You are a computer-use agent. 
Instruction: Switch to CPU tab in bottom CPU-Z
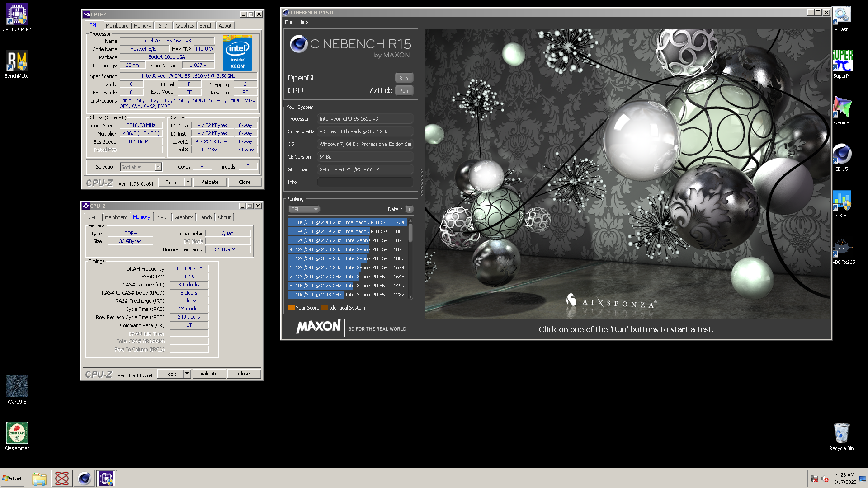(x=93, y=217)
